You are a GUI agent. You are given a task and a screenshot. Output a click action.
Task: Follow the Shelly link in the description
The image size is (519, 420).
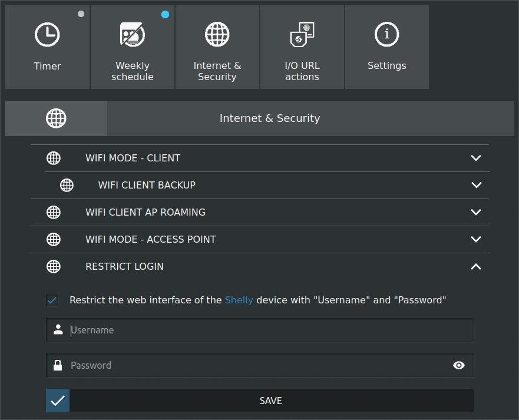pos(239,300)
